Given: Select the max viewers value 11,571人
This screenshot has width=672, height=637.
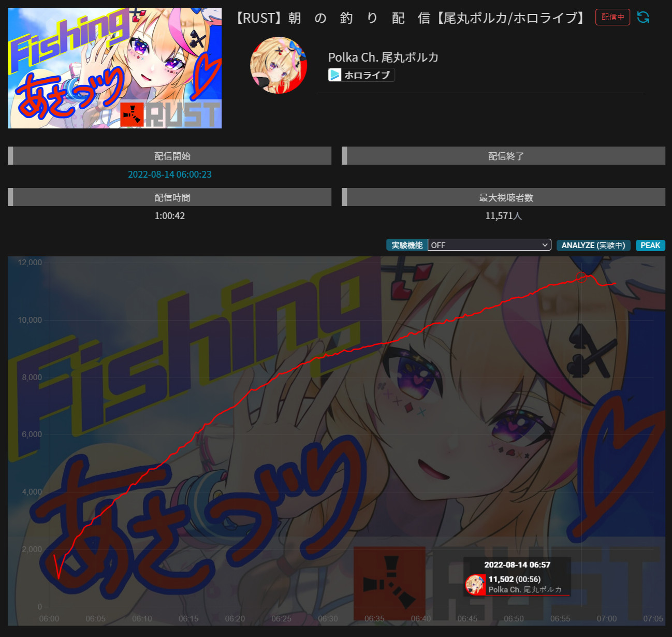Looking at the screenshot, I should (504, 216).
